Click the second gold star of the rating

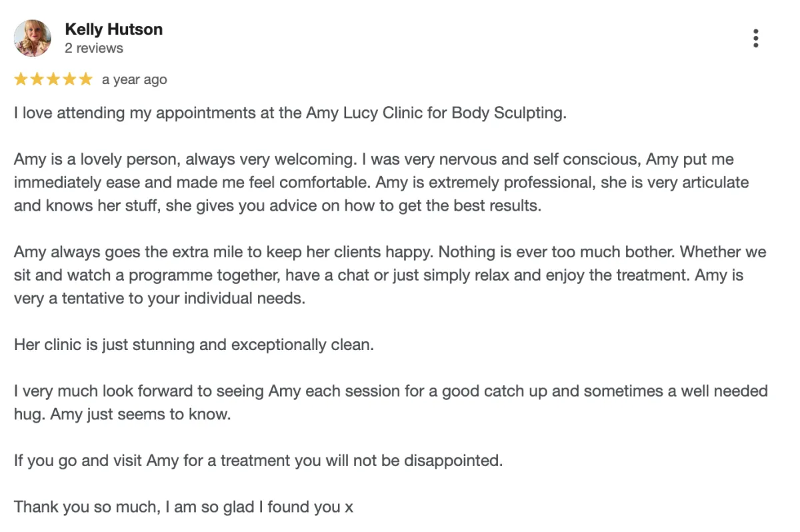pos(37,79)
